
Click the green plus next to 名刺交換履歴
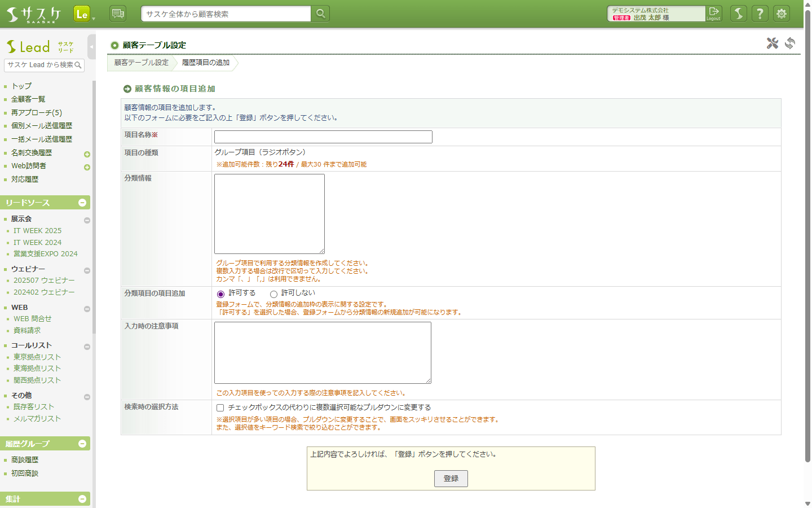(87, 154)
